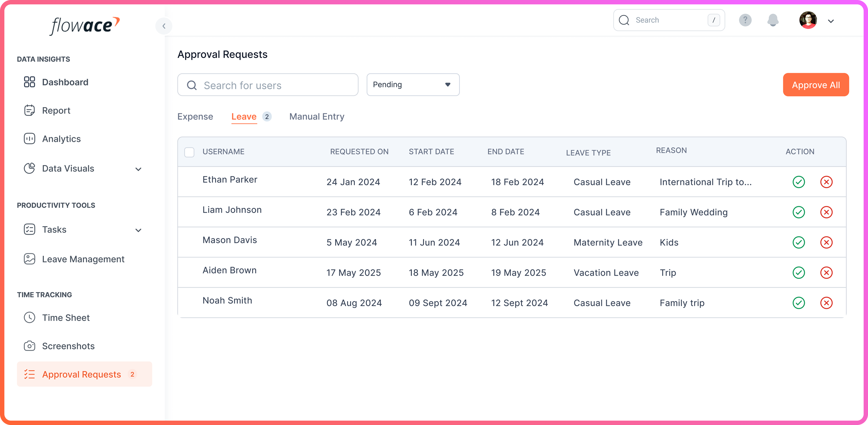This screenshot has height=425, width=868.
Task: Open the profile menu chevron
Action: tap(831, 21)
